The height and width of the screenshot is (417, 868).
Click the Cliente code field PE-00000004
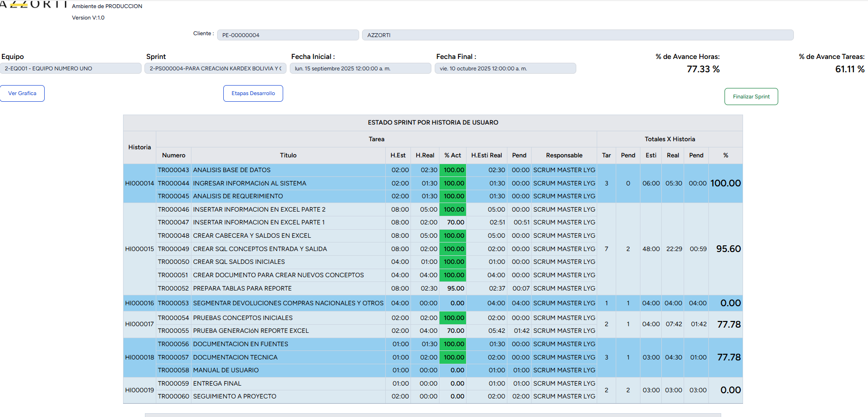click(287, 35)
